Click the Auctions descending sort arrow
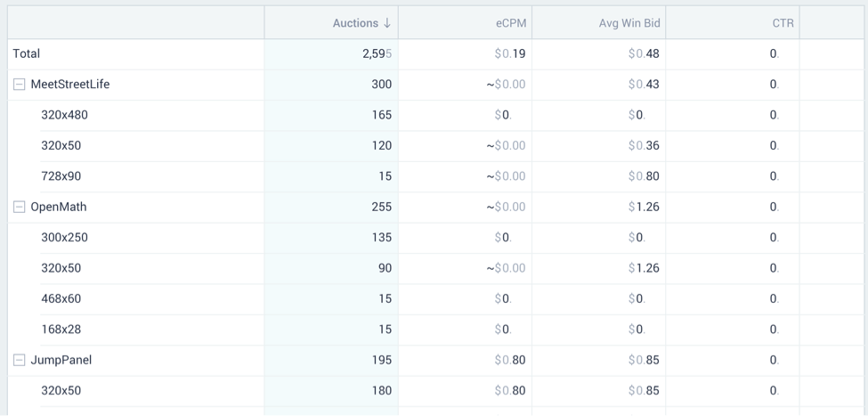Screen dimensions: 868x416 tap(387, 23)
